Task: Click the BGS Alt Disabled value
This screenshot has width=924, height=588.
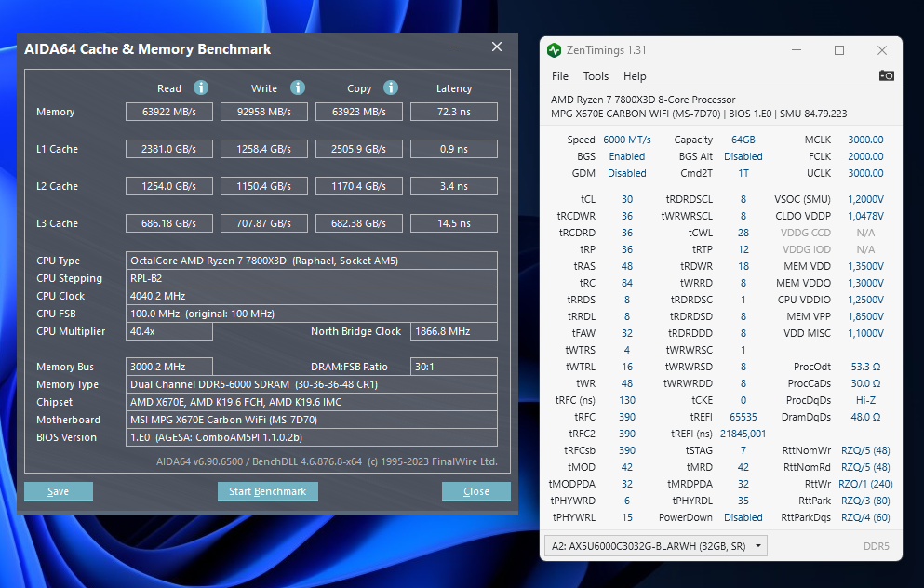Action: click(743, 156)
